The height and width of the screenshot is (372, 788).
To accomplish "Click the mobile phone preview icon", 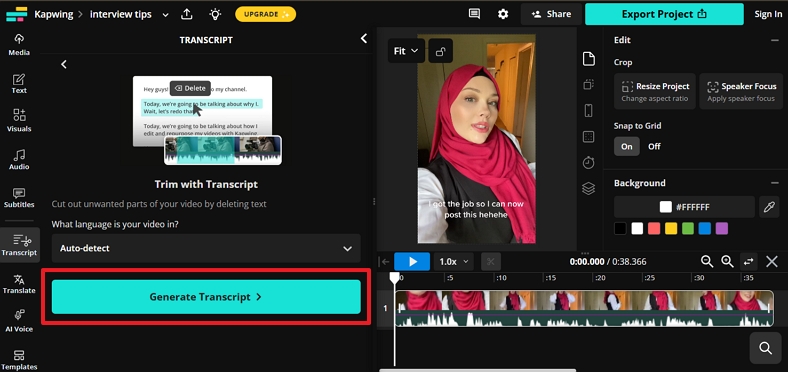I will pyautogui.click(x=588, y=110).
